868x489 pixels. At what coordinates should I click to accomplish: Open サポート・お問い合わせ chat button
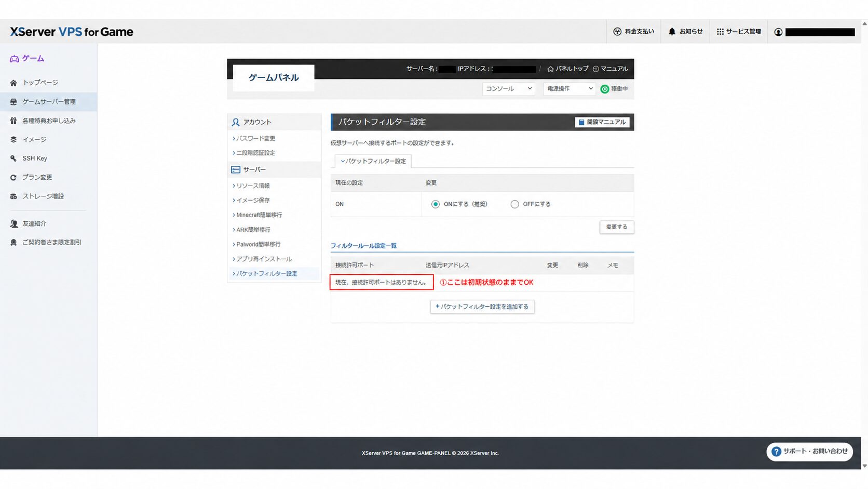(x=810, y=452)
